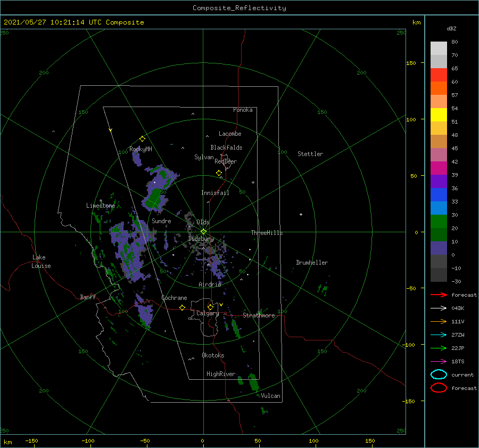
Task: Click the green 22JP arrow icon
Action: click(439, 348)
